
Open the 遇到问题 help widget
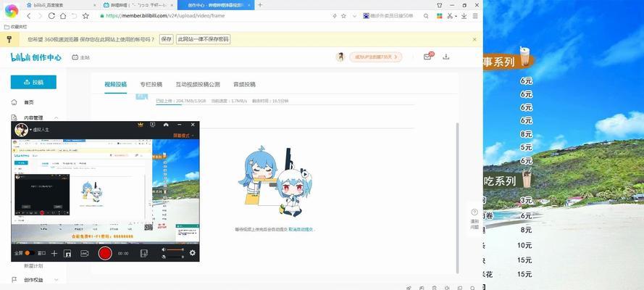474,218
